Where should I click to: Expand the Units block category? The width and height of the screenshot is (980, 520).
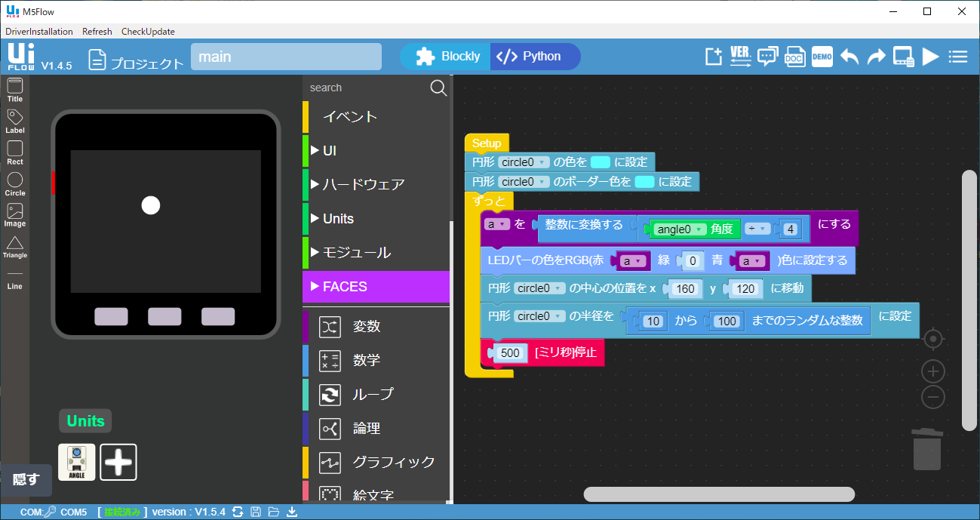point(337,218)
